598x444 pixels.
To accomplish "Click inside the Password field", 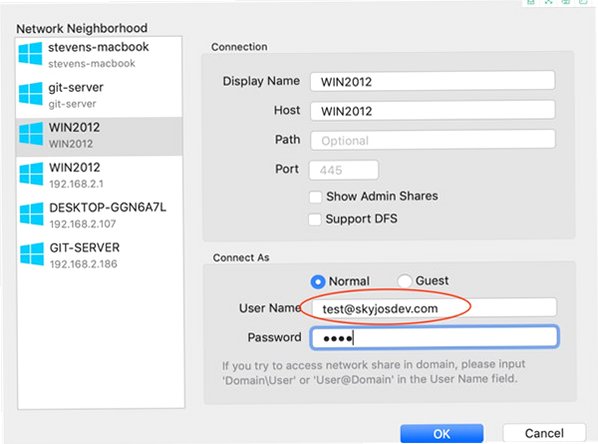I will [x=434, y=337].
